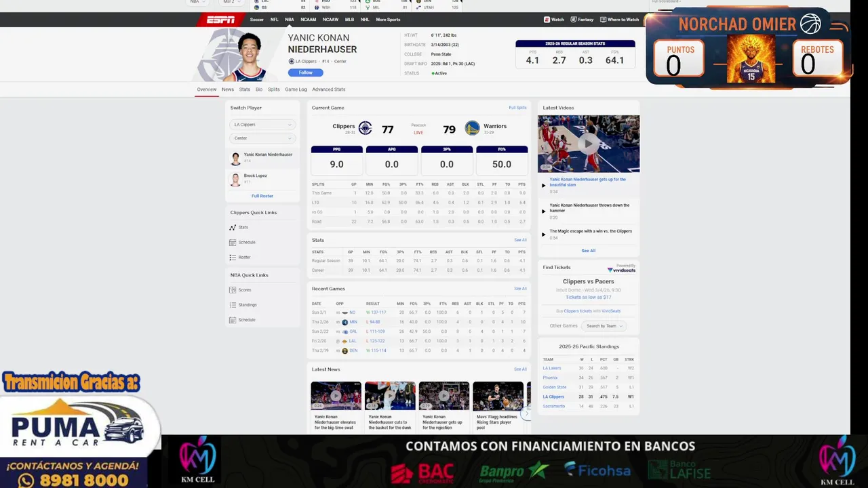Click the blue Follow button
This screenshot has width=868, height=488.
coord(305,73)
